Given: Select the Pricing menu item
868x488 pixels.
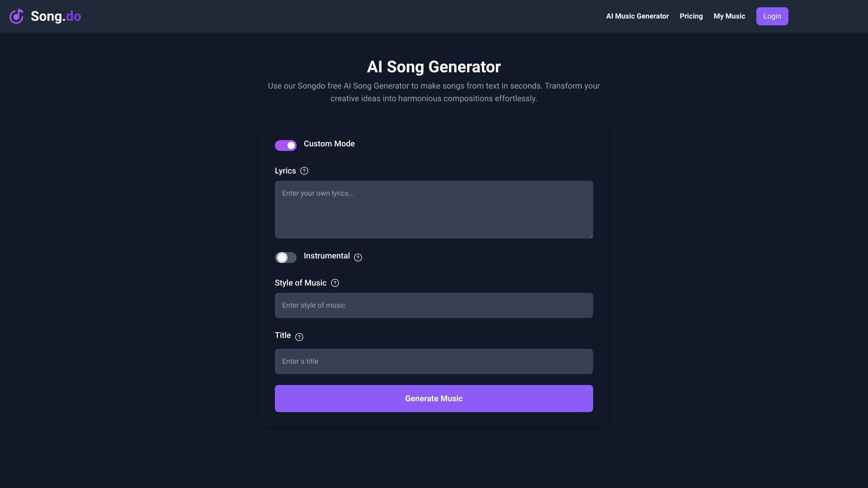Looking at the screenshot, I should coord(691,16).
